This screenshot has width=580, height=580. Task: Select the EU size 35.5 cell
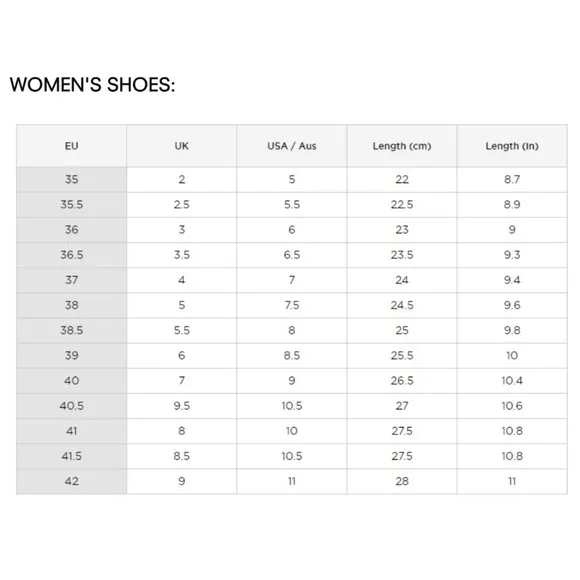coord(71,205)
